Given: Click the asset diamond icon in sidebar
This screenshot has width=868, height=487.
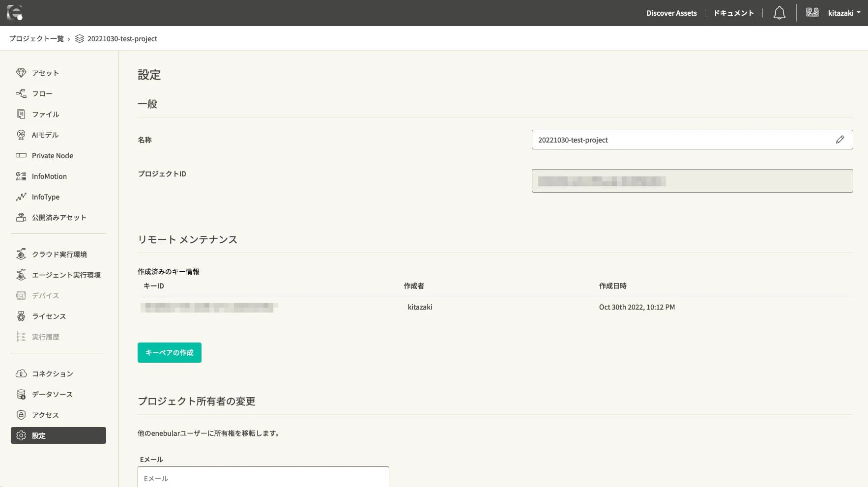Looking at the screenshot, I should click(21, 73).
